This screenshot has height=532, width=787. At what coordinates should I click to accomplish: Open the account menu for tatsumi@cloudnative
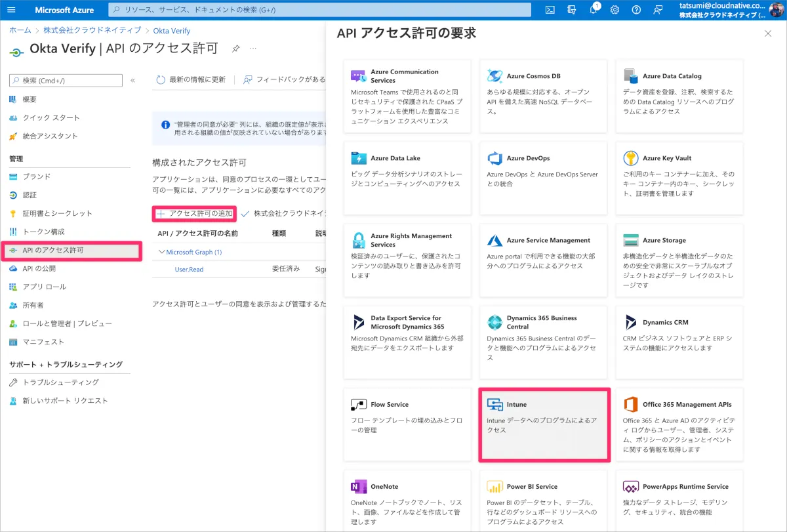point(728,10)
